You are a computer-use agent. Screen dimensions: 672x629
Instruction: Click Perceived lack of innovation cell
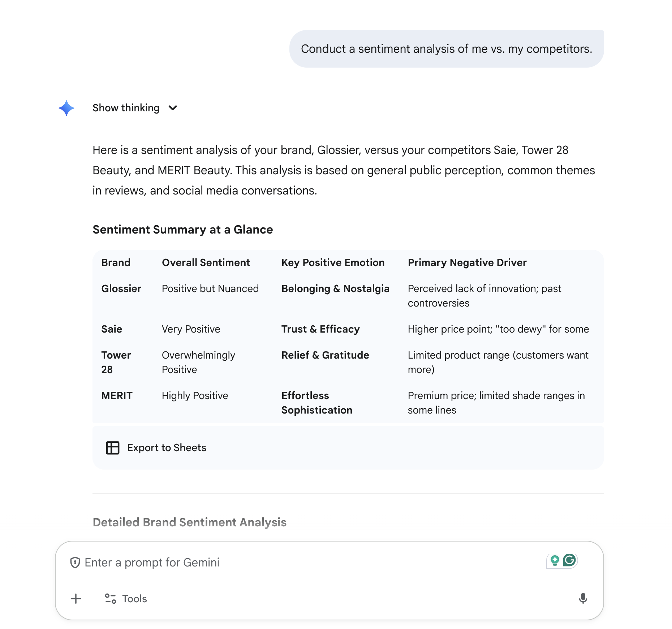tap(484, 296)
